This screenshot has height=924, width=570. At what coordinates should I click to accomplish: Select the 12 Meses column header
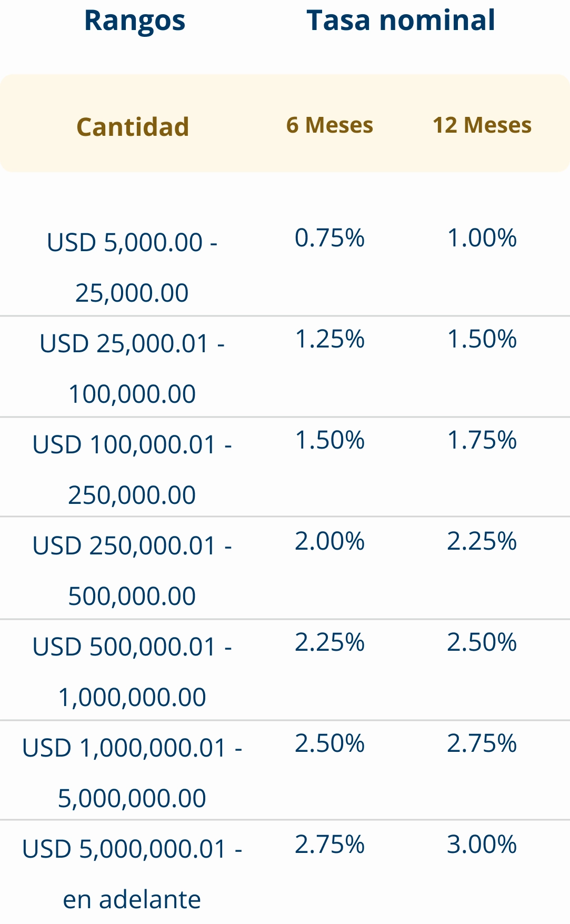pyautogui.click(x=482, y=125)
